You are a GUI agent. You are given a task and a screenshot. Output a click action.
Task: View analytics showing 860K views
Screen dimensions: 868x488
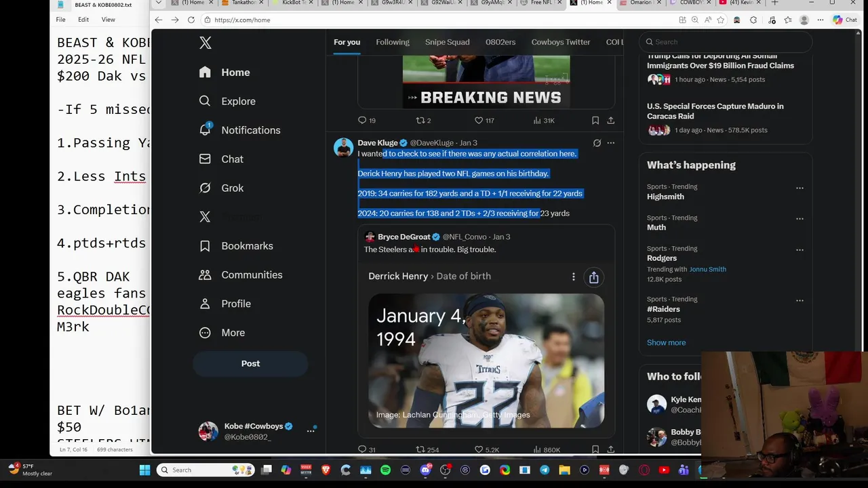547,449
